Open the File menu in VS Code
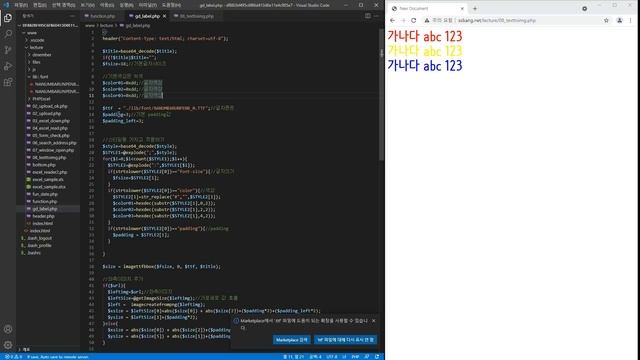The width and height of the screenshot is (640, 360). point(21,5)
